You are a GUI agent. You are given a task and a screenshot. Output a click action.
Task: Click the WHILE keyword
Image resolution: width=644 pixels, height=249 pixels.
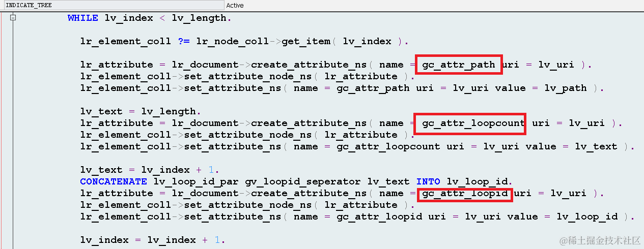point(83,18)
